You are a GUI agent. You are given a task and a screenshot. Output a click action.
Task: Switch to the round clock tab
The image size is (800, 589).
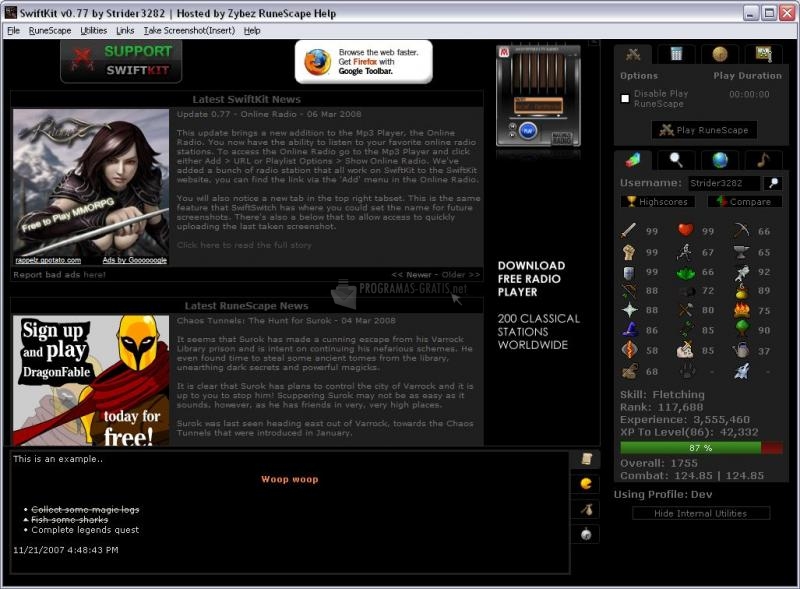coord(720,54)
